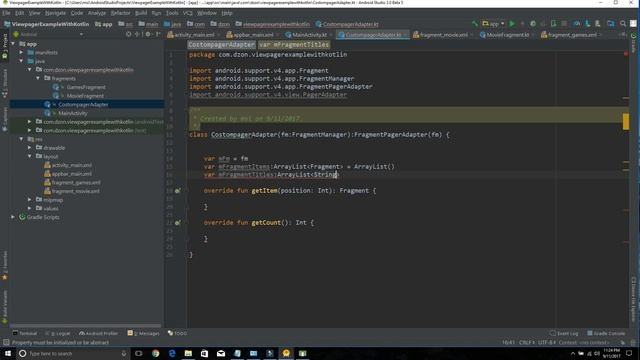640x360 pixels.
Task: Select GamesFragment in project tree
Action: pyautogui.click(x=86, y=87)
